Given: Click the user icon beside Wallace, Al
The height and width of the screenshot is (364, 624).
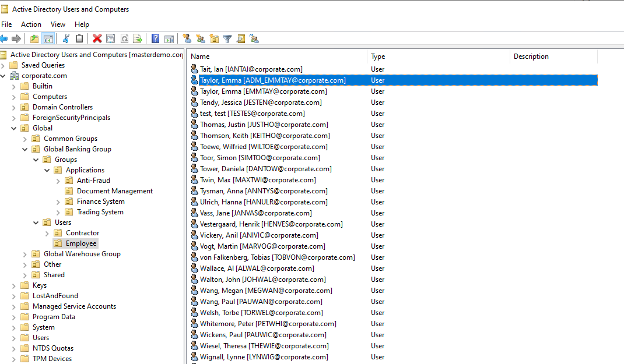Looking at the screenshot, I should (194, 268).
